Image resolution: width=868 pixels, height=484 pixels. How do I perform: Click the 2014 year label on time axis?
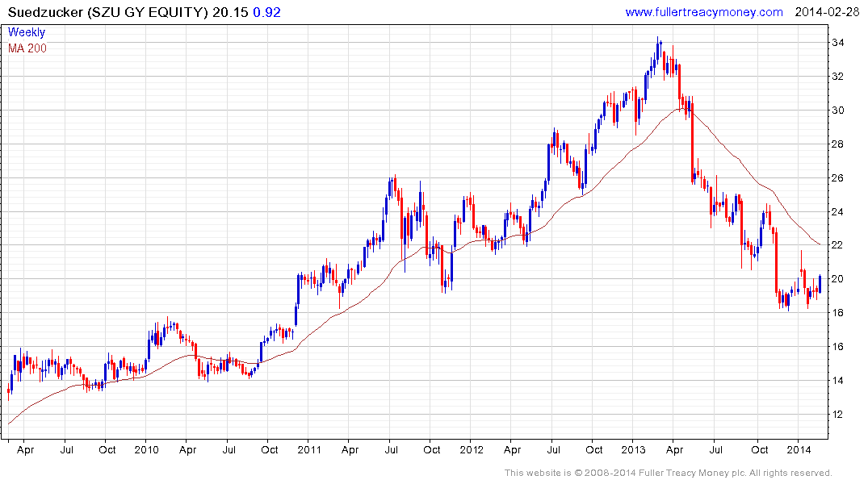(x=799, y=449)
